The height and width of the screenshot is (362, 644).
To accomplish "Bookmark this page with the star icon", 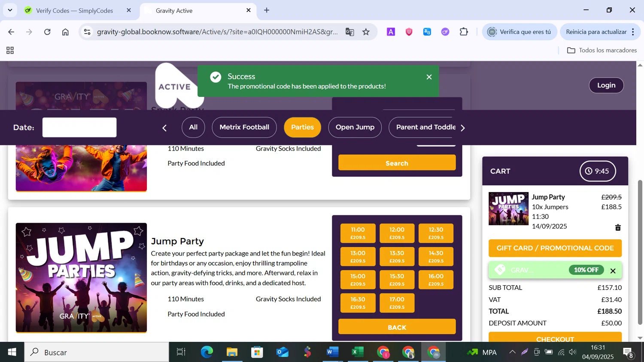I will click(366, 32).
